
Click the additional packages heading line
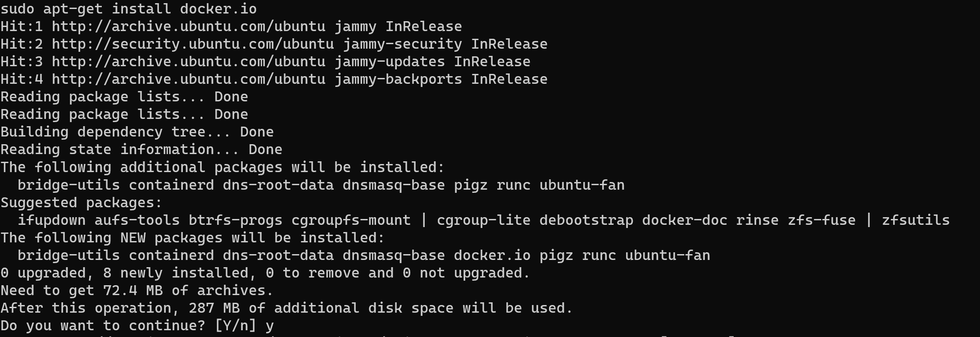[222, 167]
